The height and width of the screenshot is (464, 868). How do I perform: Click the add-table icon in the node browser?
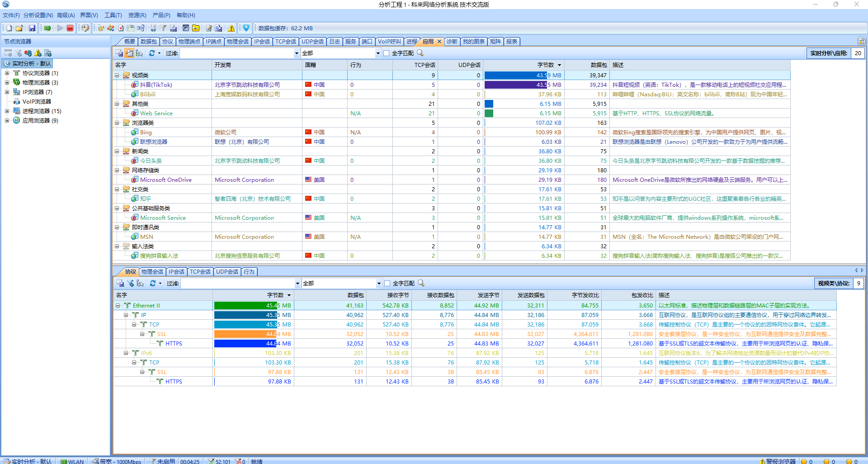[8, 53]
